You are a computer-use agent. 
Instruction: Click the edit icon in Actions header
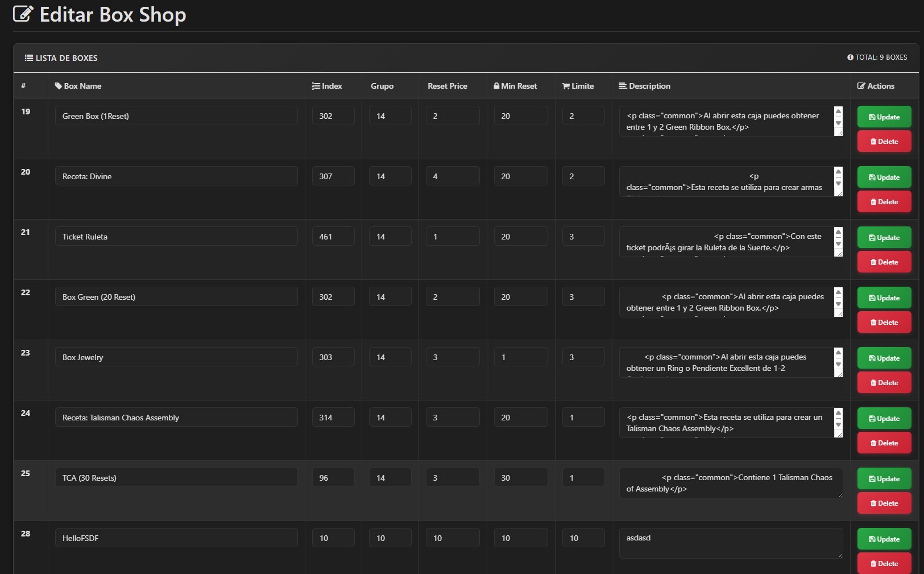pyautogui.click(x=861, y=86)
